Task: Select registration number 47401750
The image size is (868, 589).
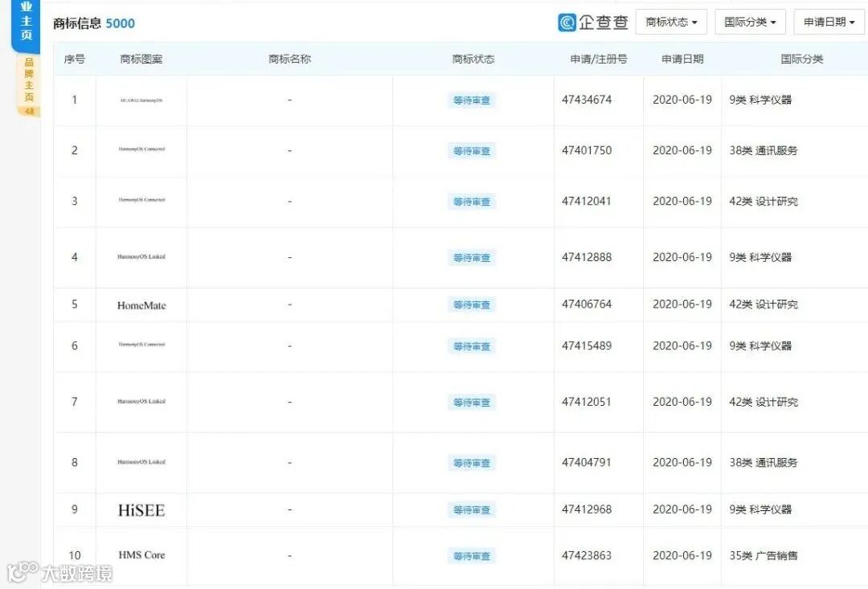Action: 587,150
